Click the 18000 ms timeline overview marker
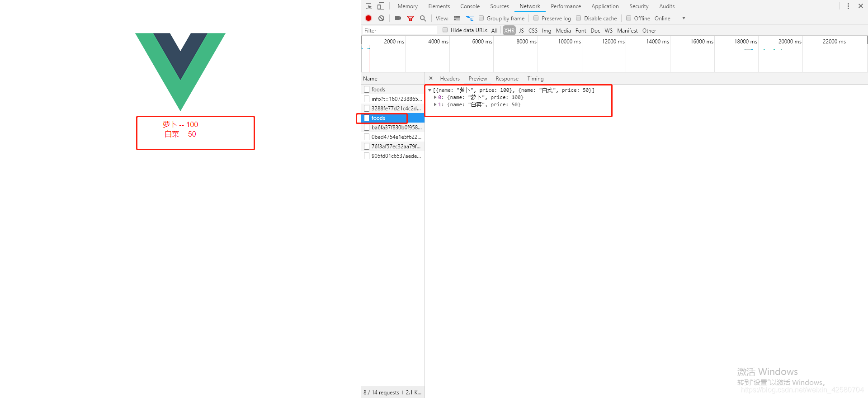Image resolution: width=868 pixels, height=398 pixels. tap(745, 42)
